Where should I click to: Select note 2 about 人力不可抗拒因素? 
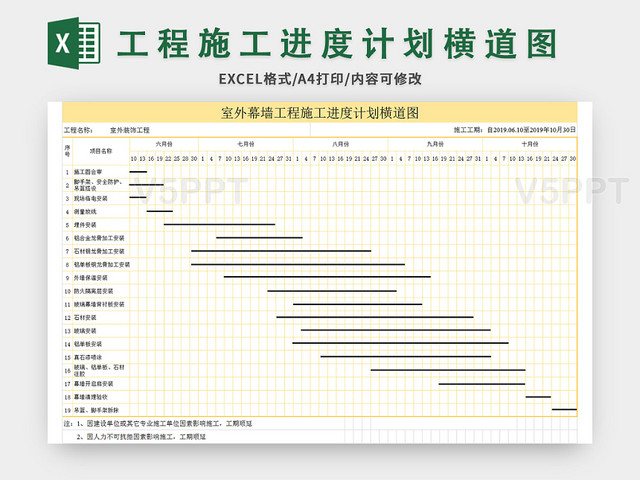coord(141,437)
